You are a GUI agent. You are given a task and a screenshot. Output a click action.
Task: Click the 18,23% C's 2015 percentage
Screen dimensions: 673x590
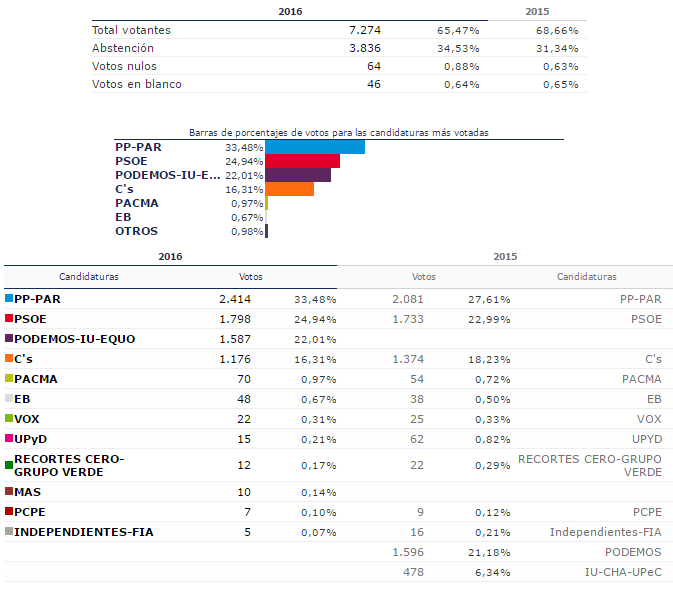[489, 360]
